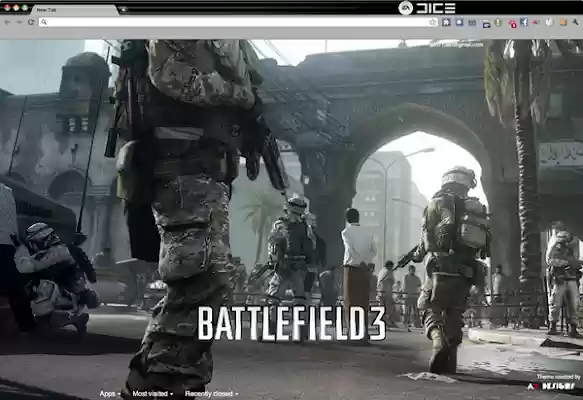The image size is (583, 400).
Task: Click the account email text at top right
Action: 457,45
